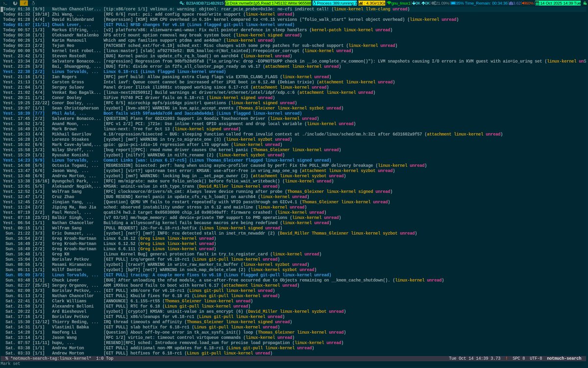Click the calendar icon beside 14 Oct 2025
This screenshot has width=588, height=368.
[537, 3]
